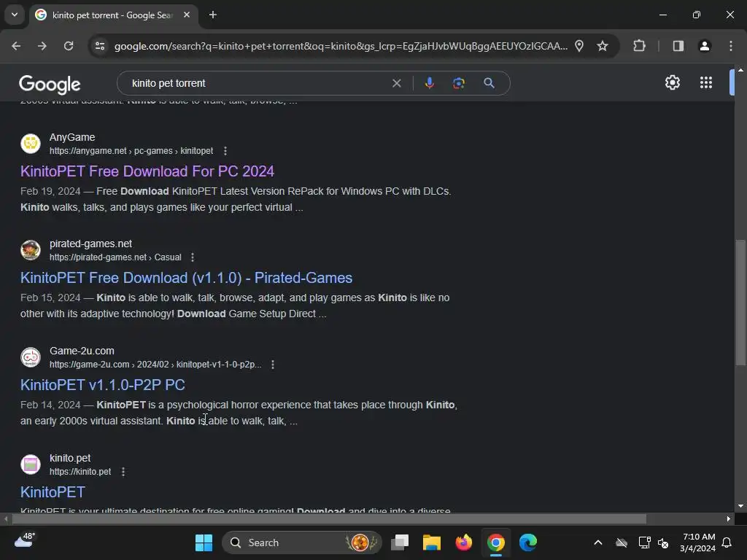Open Chrome three-dot menu

point(731,46)
